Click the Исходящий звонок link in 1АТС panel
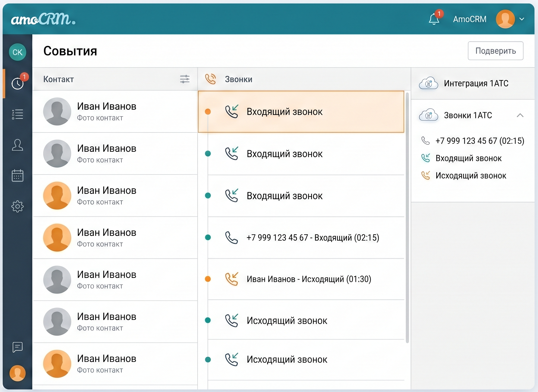The image size is (538, 392). pos(471,175)
